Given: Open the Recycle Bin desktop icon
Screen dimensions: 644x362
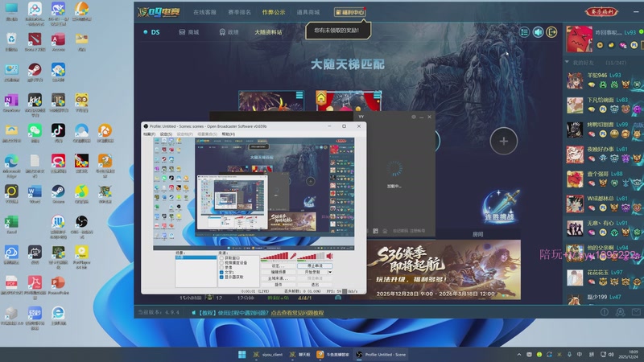Looking at the screenshot, I should coord(11,42).
